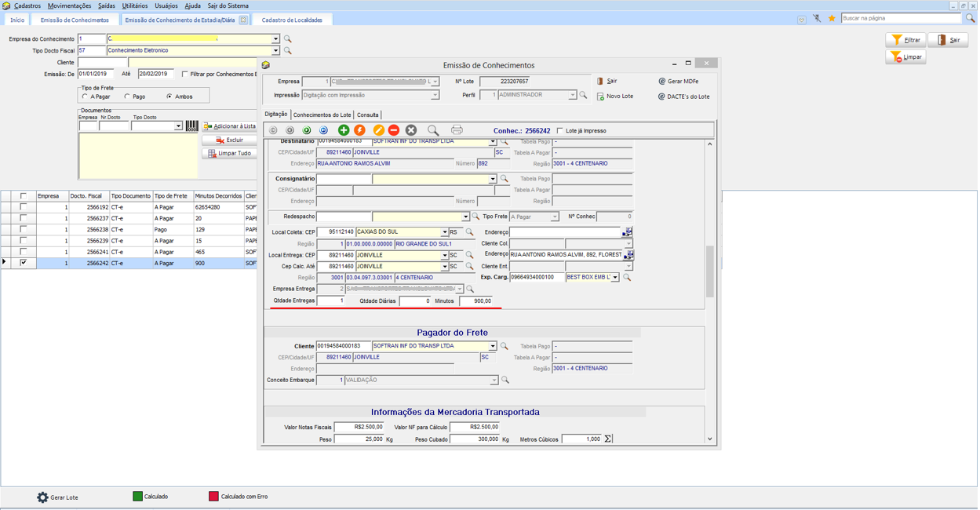This screenshot has width=980, height=510.
Task: Click the barcode scanner icon
Action: pyautogui.click(x=191, y=126)
